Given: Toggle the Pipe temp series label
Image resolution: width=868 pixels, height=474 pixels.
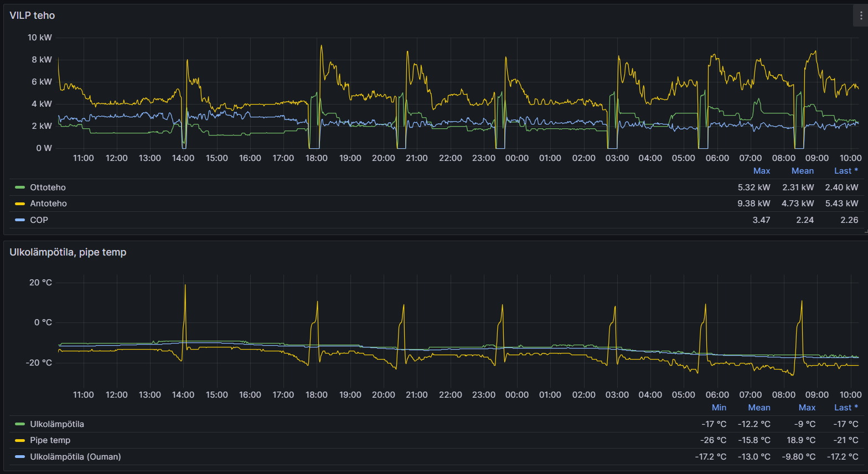Looking at the screenshot, I should [x=50, y=440].
